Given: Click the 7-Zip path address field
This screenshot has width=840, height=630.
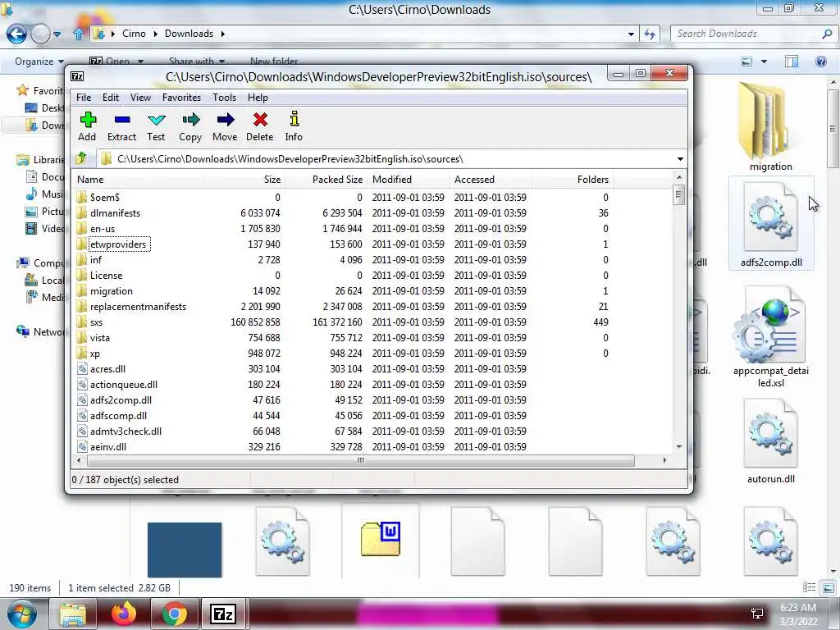Looking at the screenshot, I should pos(386,159).
